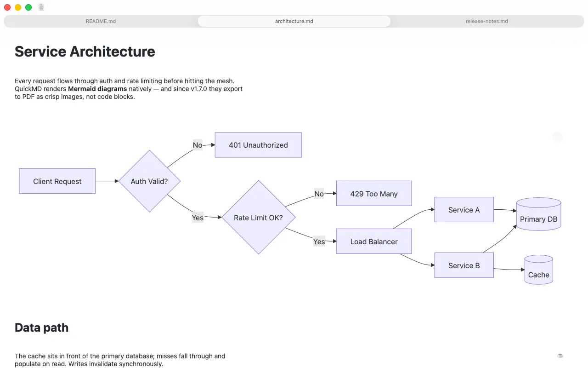Click the Rate Limit OK? decision diamond

[x=259, y=217]
